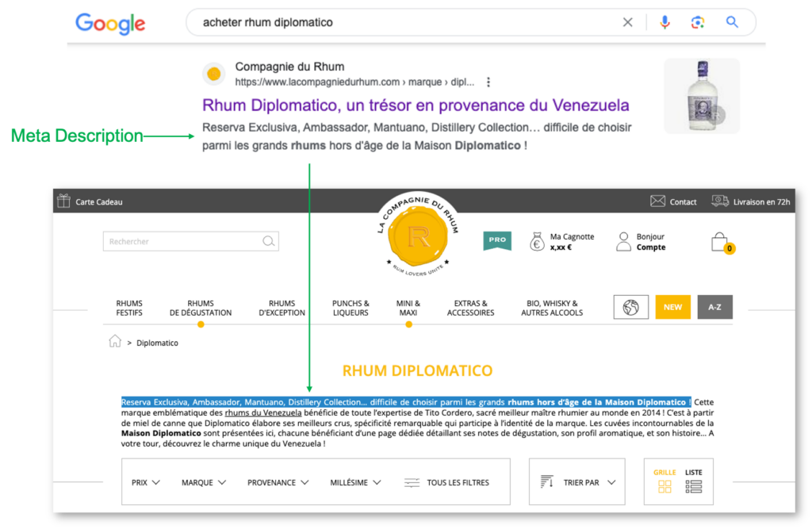The height and width of the screenshot is (529, 812).
Task: Open Google Lens image search
Action: (698, 22)
